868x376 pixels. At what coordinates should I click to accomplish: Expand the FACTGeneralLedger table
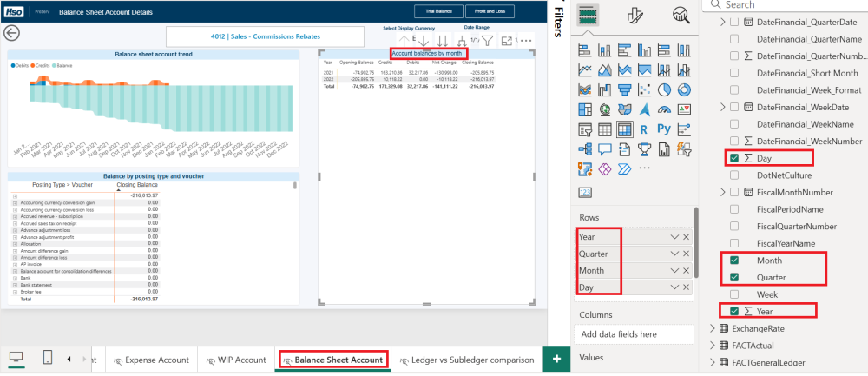(x=713, y=363)
